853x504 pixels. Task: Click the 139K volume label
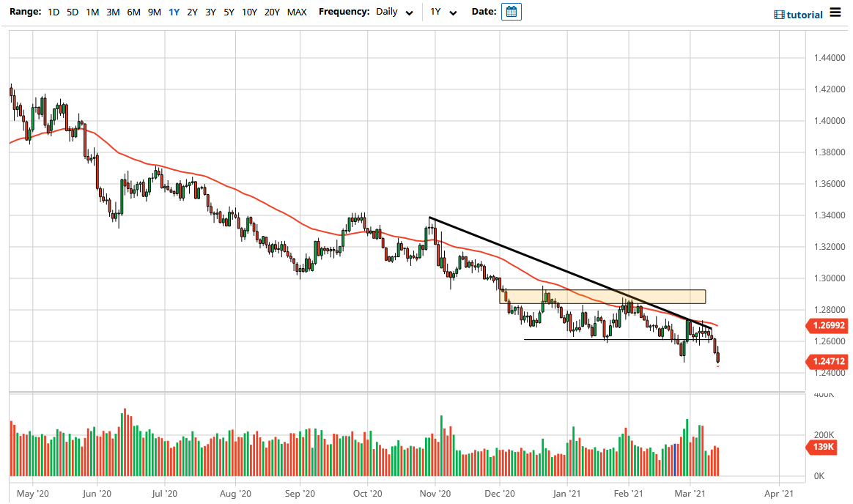click(x=822, y=447)
